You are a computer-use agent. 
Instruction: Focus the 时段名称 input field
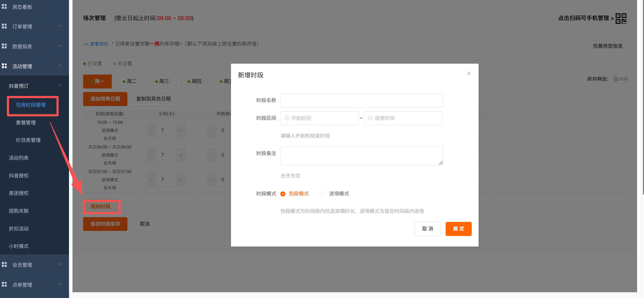click(x=362, y=100)
